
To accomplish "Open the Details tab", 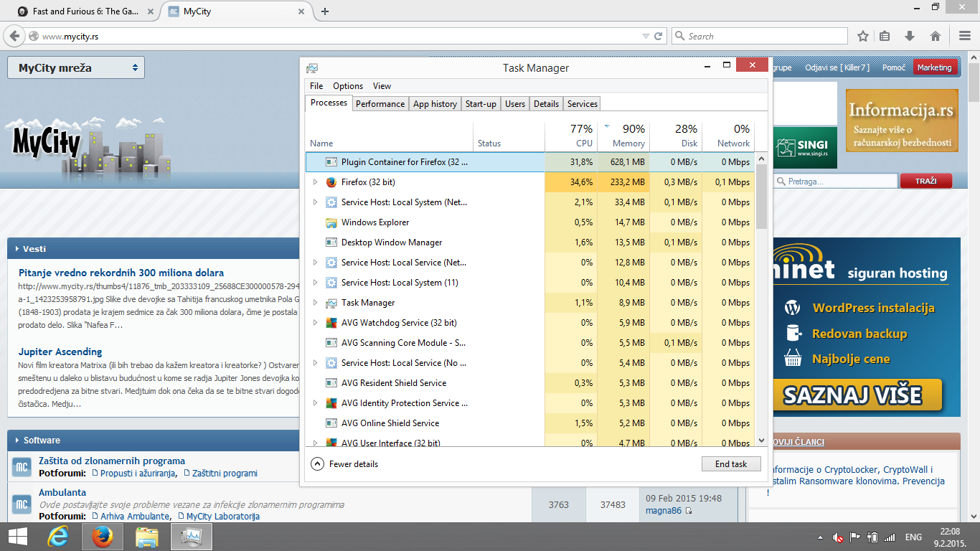I will click(546, 104).
